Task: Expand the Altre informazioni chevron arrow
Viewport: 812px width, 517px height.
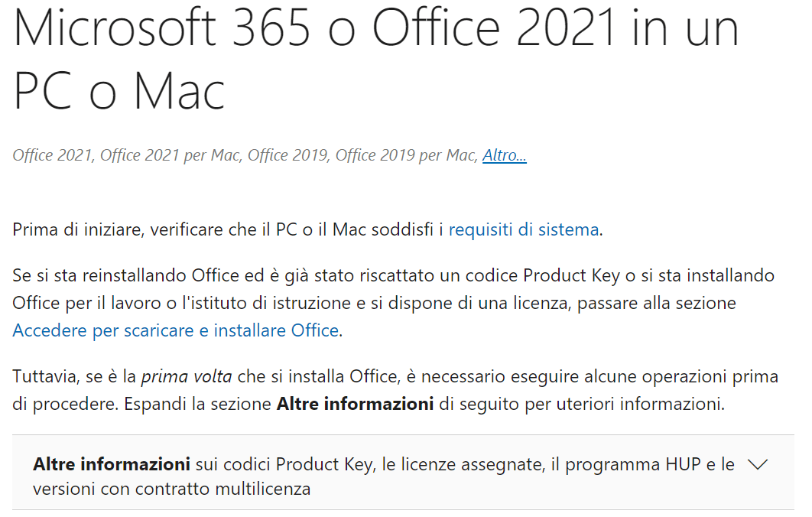Action: click(x=758, y=465)
